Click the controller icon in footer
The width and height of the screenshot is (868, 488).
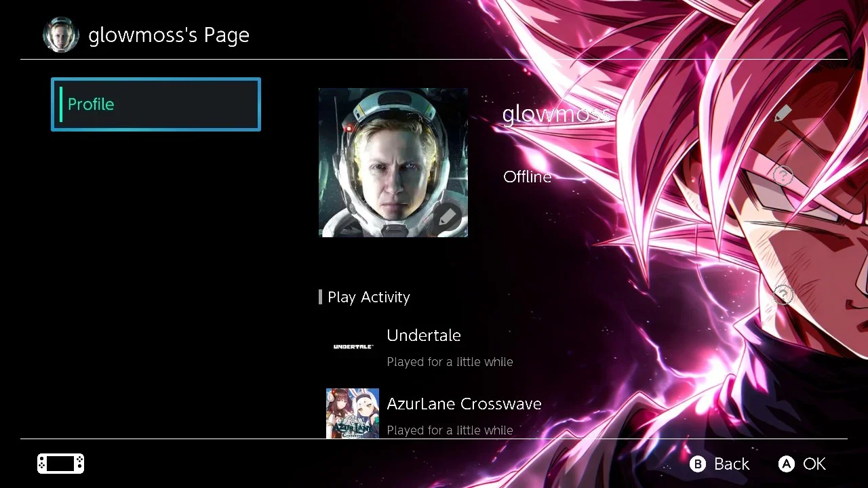60,464
